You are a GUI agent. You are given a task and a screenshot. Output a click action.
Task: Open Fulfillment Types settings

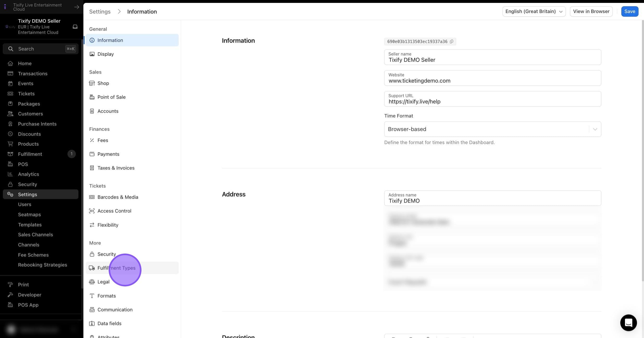point(132,268)
